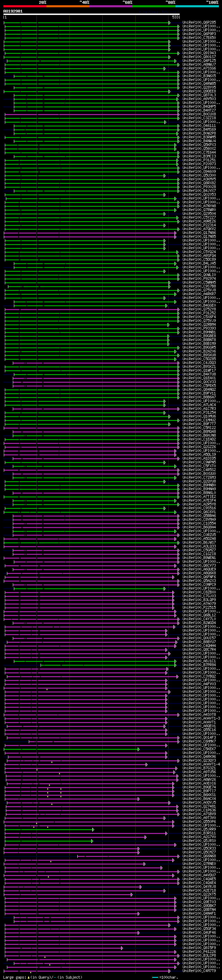Click hit label UniRef100_Q8C7R4
The width and height of the screenshot is (222, 980).
199,650
